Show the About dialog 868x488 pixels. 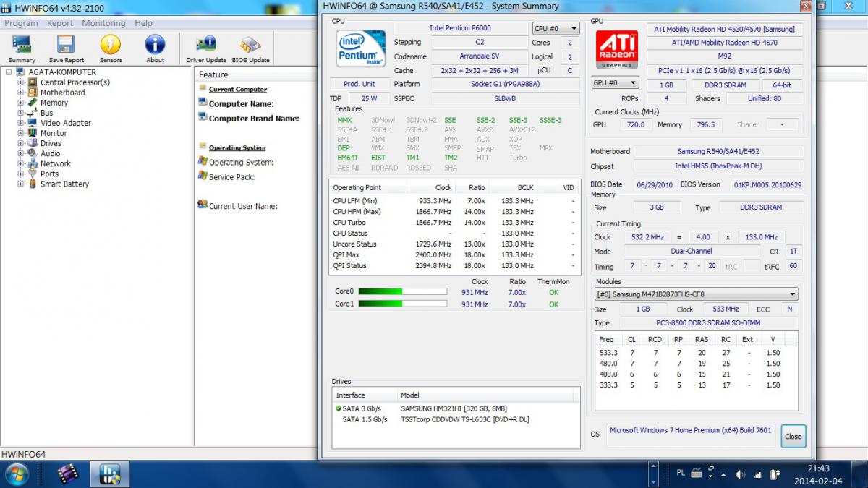(x=155, y=49)
